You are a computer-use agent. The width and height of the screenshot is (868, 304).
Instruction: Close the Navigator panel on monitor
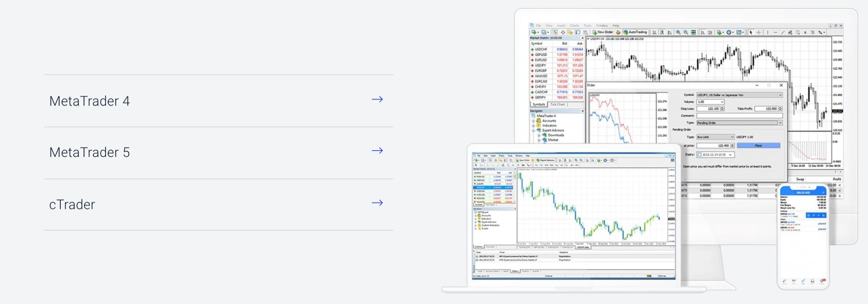pyautogui.click(x=582, y=111)
